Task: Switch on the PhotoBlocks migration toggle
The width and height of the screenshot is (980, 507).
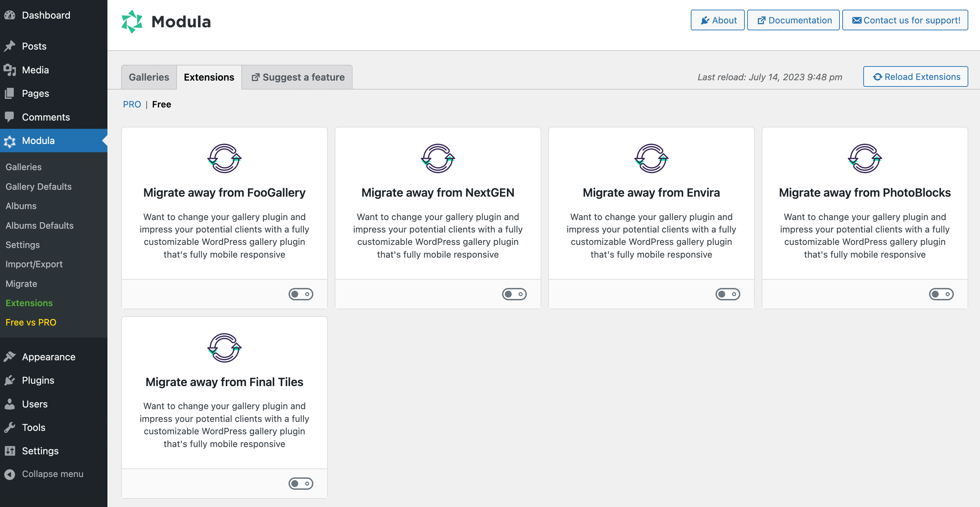Action: (x=941, y=294)
